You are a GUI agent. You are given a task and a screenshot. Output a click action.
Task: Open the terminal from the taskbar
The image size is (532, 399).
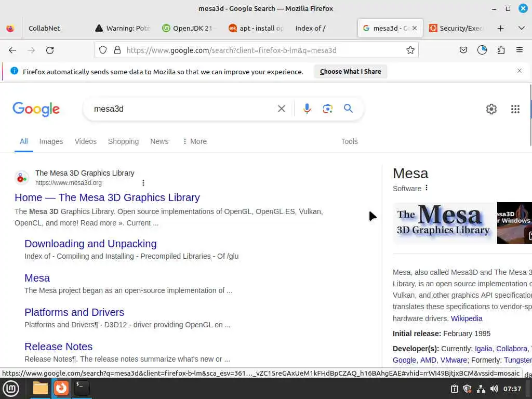pyautogui.click(x=82, y=389)
